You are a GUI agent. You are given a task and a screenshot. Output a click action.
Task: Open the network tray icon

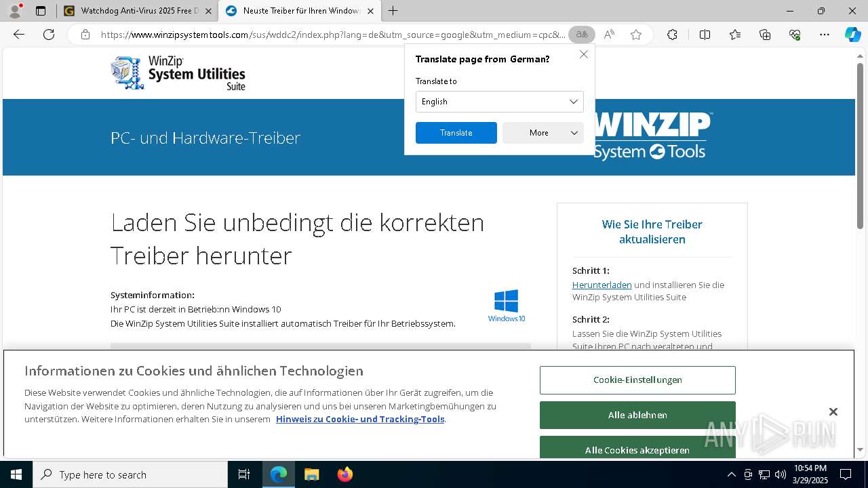click(764, 474)
